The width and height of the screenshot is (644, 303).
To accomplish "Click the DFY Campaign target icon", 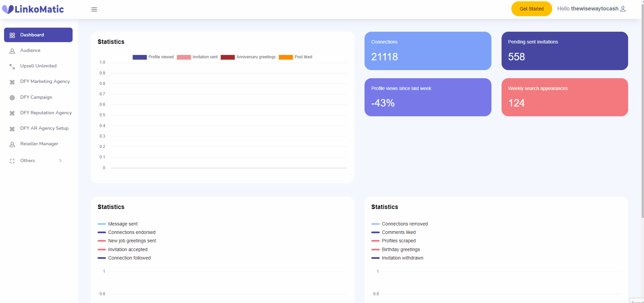I will (x=12, y=98).
